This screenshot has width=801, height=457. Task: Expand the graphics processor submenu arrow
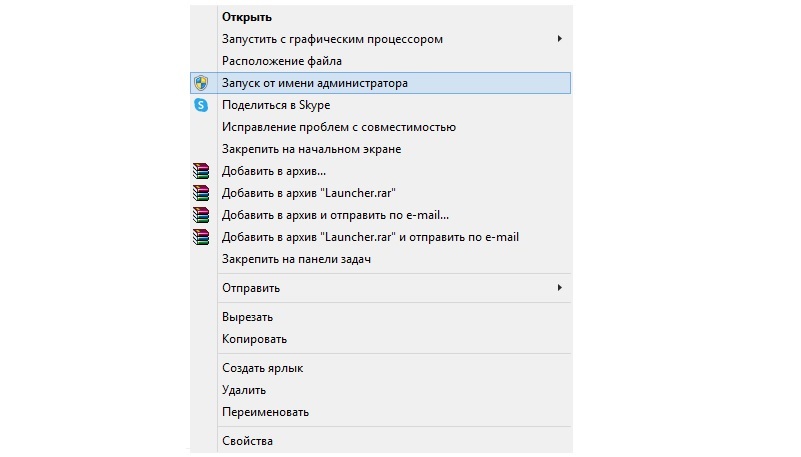560,39
